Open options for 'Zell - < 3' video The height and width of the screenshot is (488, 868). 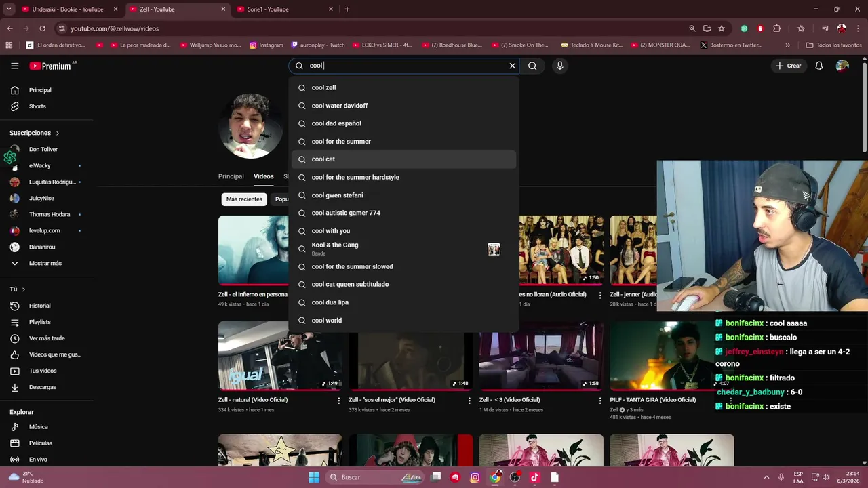click(x=599, y=401)
